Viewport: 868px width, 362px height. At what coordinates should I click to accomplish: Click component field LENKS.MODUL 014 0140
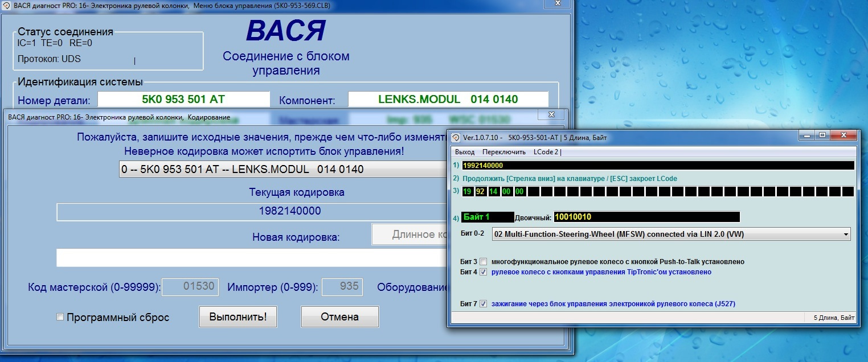pos(448,99)
